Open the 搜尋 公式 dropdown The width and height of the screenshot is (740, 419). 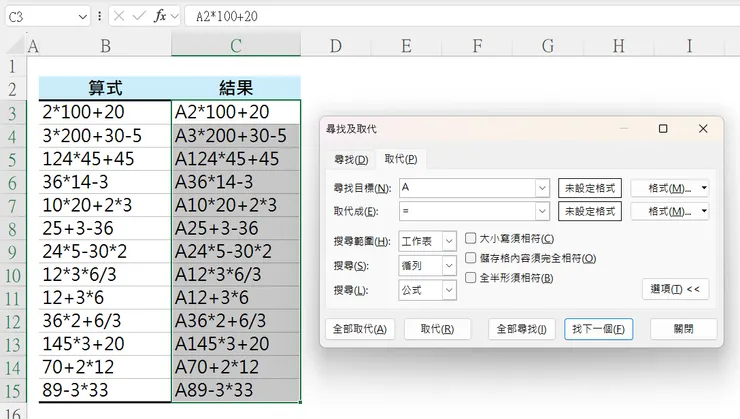point(449,290)
